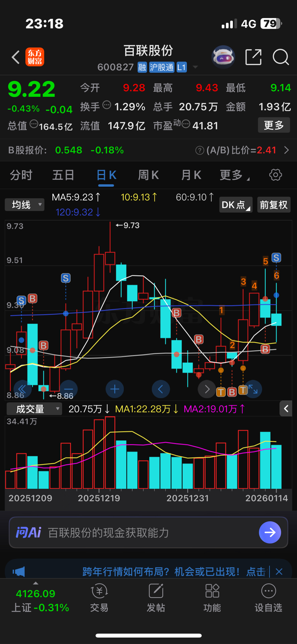The image size is (297, 644).
Task: Tap the 沪股通 badge
Action: click(x=162, y=67)
